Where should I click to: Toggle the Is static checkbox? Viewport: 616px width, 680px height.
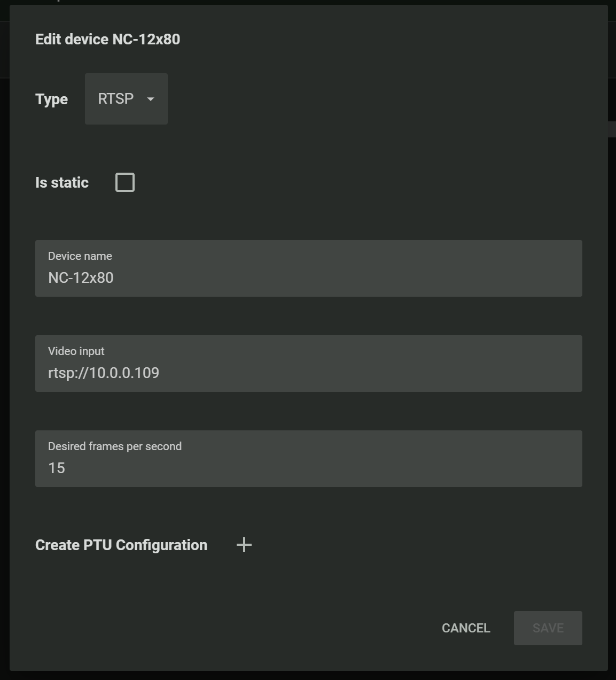tap(125, 182)
